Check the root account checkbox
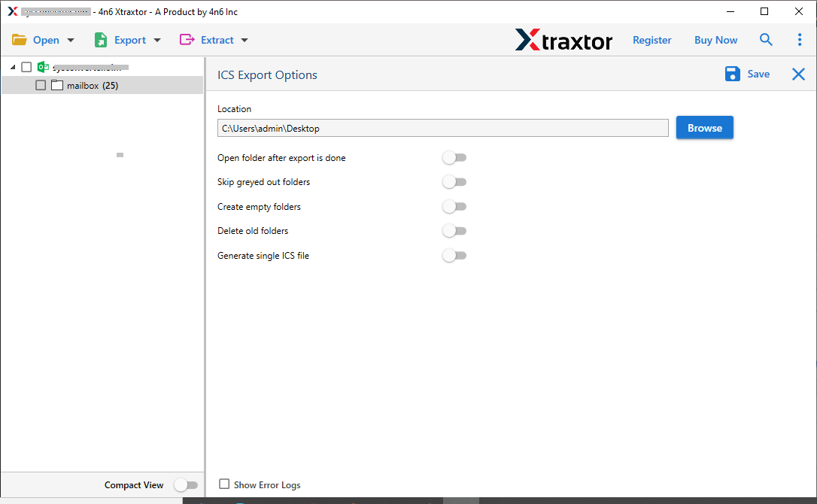The width and height of the screenshot is (817, 504). pyautogui.click(x=26, y=67)
